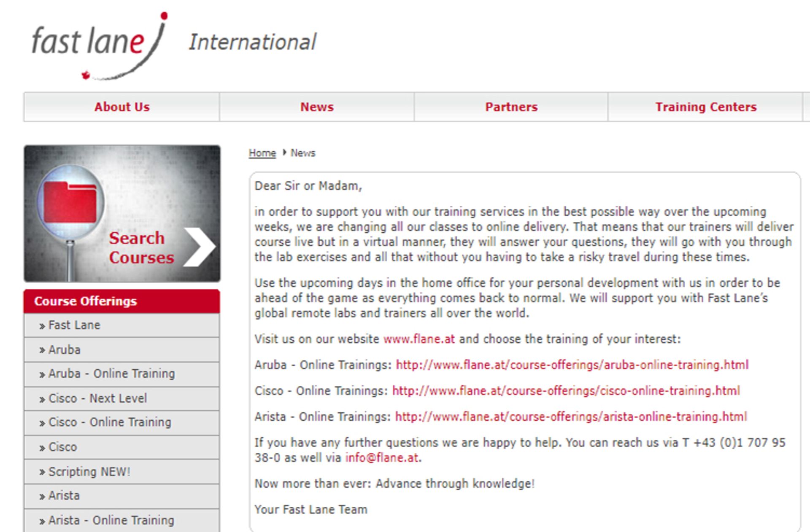The width and height of the screenshot is (810, 532).
Task: Click the Home breadcrumb link
Action: point(262,153)
